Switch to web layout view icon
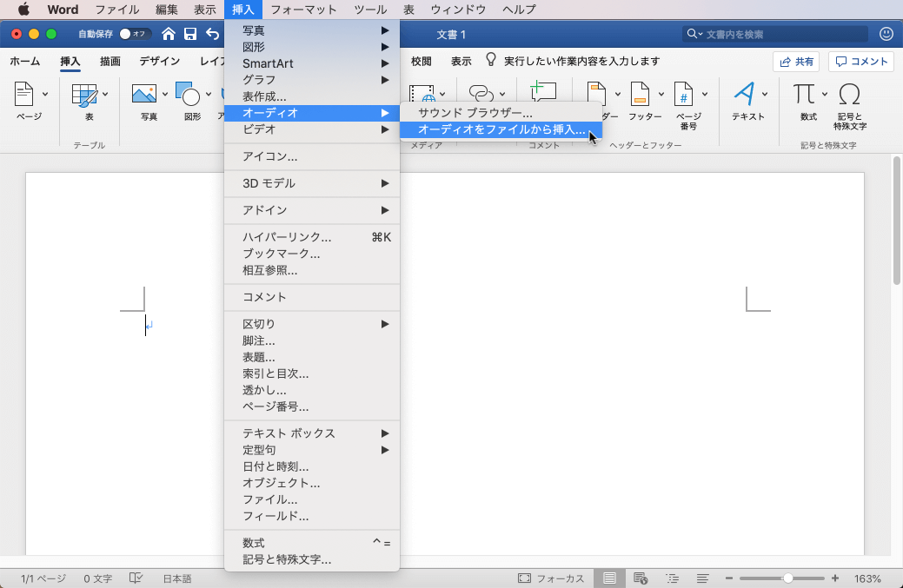The image size is (903, 588). pos(641,578)
